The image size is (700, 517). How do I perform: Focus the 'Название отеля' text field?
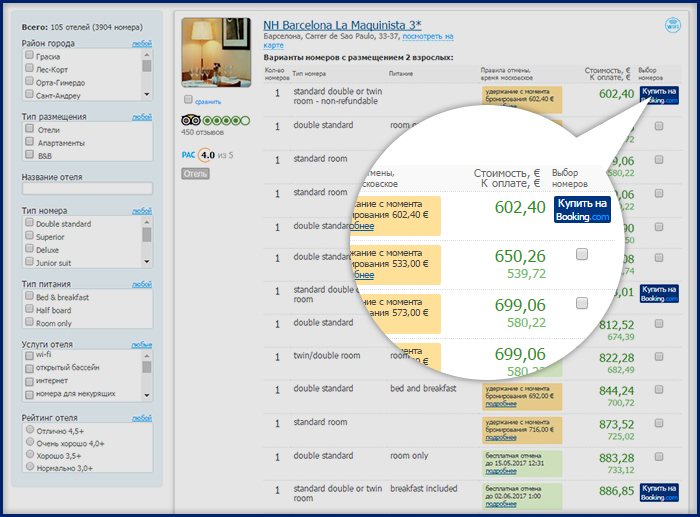pos(88,188)
